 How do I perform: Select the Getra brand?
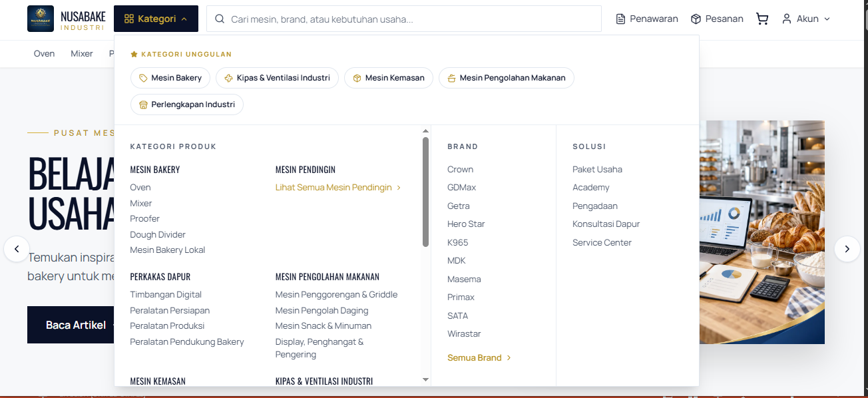point(459,206)
